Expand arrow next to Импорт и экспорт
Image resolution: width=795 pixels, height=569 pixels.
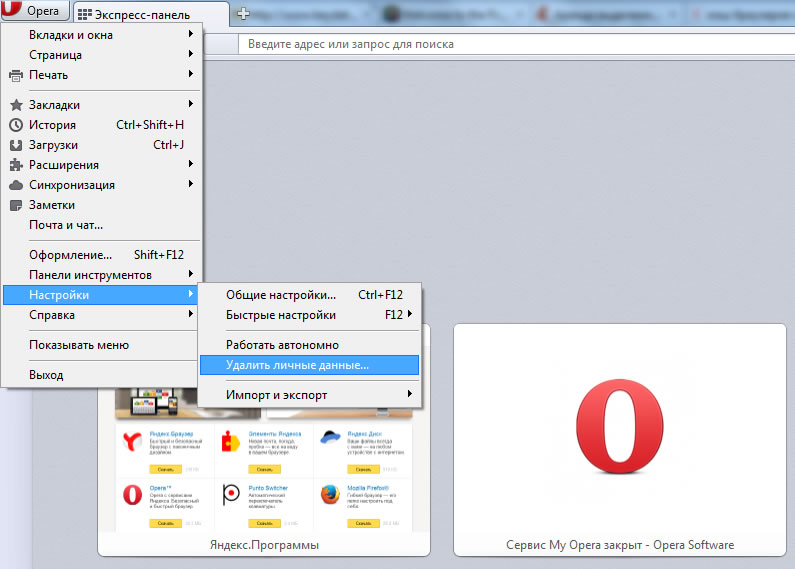[410, 394]
